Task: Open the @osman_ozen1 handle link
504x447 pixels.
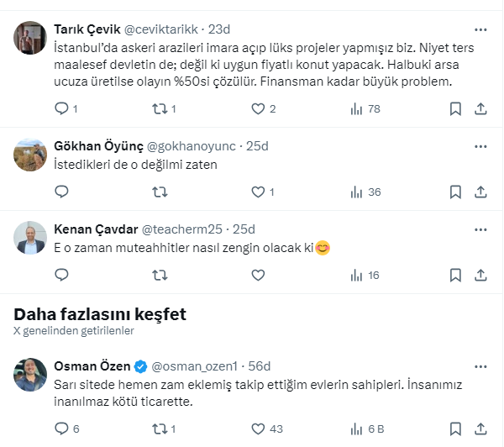Action: [194, 365]
